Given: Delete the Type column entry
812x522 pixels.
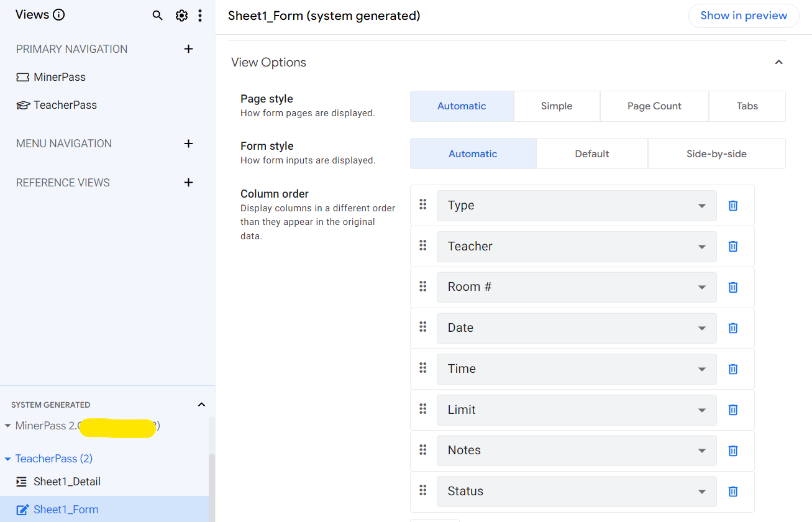Looking at the screenshot, I should 733,206.
